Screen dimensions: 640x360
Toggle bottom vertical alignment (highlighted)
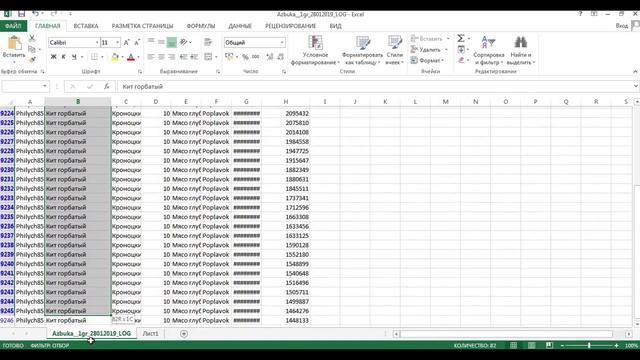point(172,42)
